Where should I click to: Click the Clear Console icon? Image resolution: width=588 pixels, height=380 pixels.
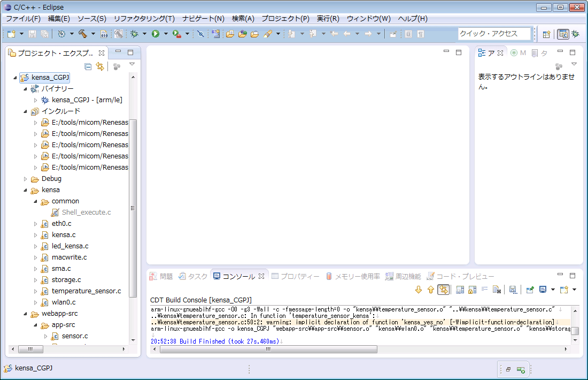[x=497, y=290]
